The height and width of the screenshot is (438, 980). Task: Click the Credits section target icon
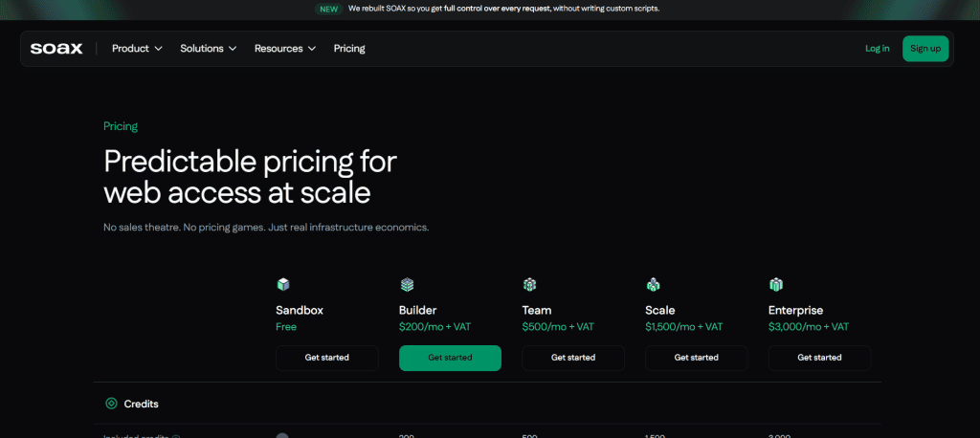(111, 404)
